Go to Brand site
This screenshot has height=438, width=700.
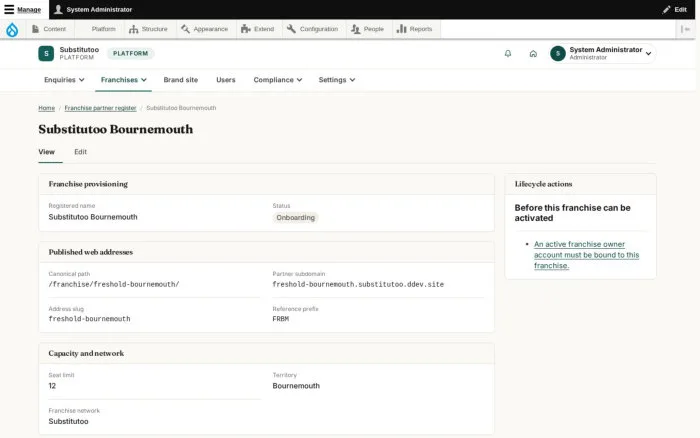tap(180, 80)
